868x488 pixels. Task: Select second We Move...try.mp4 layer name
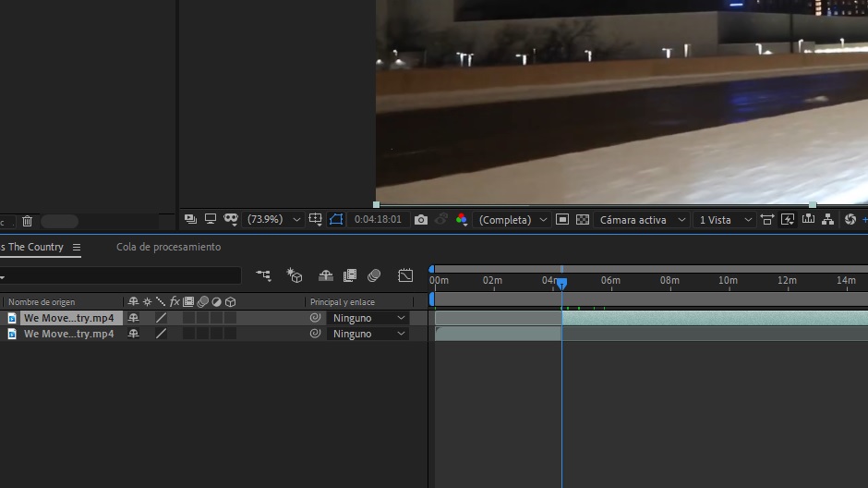68,334
